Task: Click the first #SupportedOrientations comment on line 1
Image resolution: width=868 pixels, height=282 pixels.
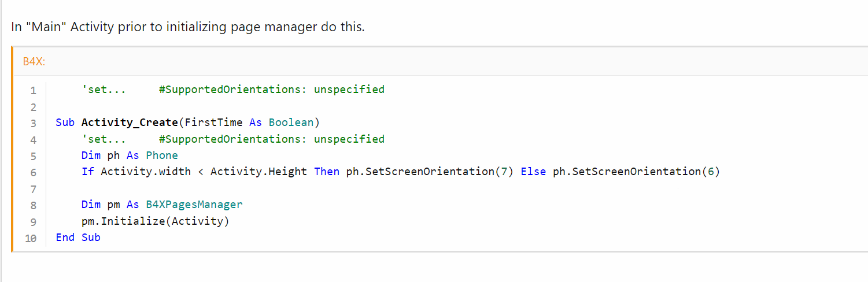Action: click(233, 90)
